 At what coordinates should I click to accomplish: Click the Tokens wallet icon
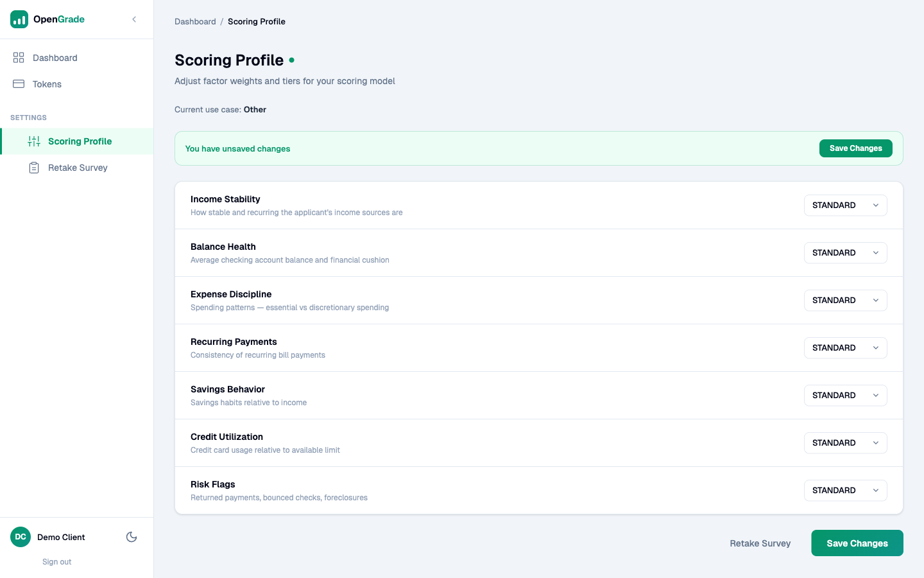(x=18, y=83)
